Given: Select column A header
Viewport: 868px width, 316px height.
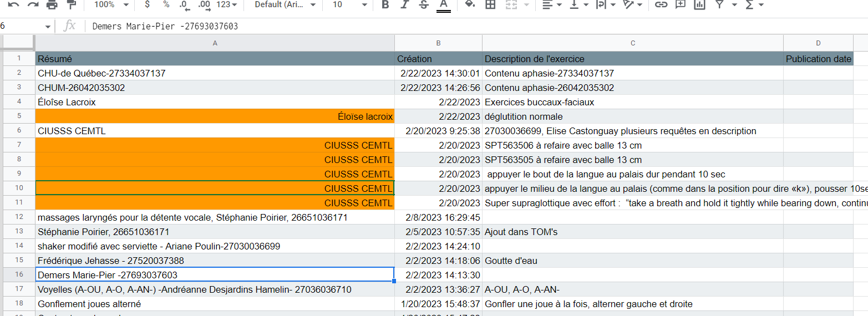Looking at the screenshot, I should tap(215, 43).
